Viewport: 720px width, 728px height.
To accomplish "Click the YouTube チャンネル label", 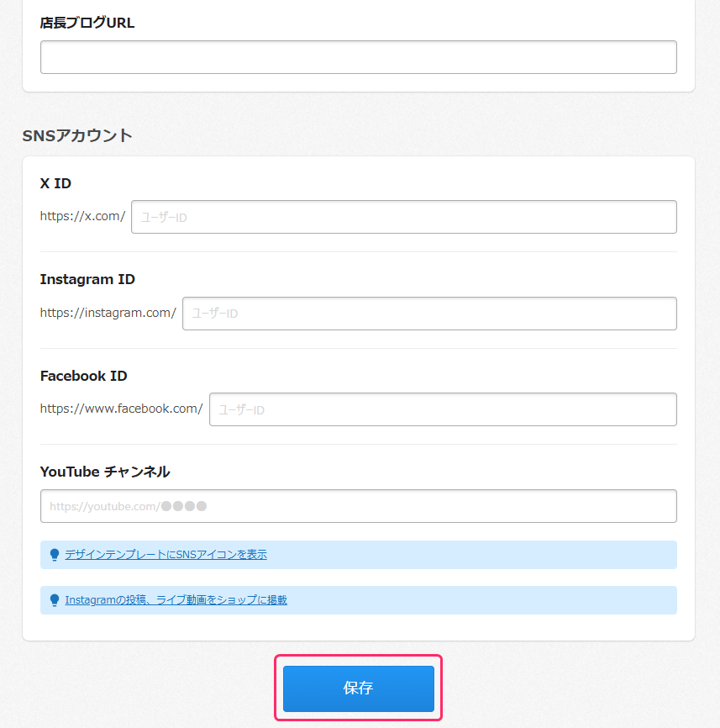I will (x=105, y=472).
